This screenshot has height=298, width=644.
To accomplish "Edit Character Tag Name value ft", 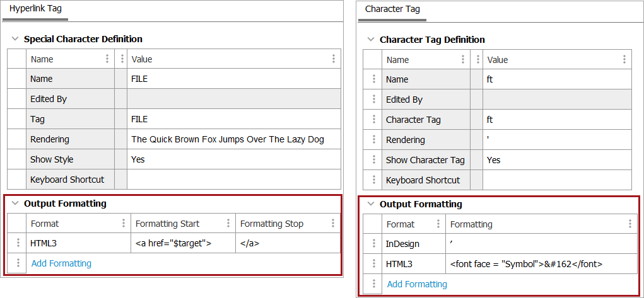I will coord(558,79).
